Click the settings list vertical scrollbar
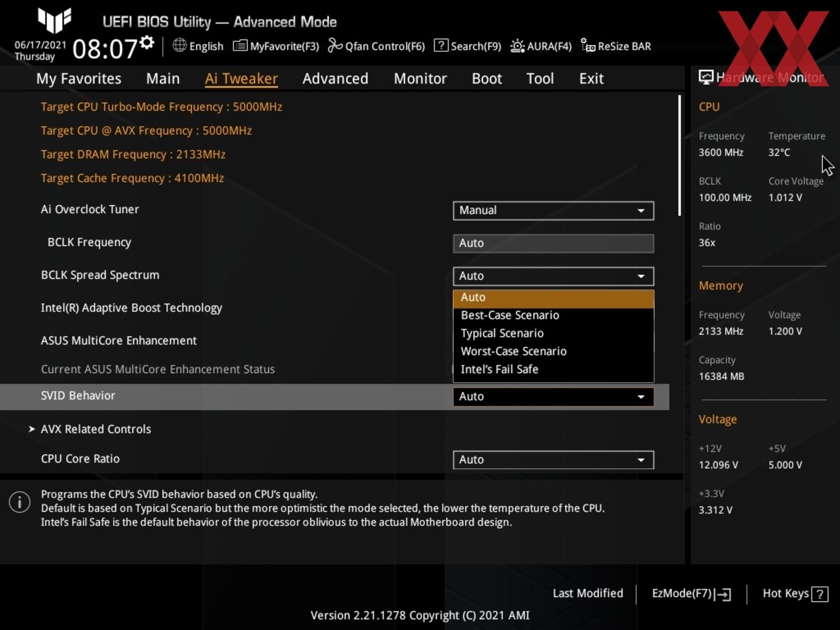The image size is (840, 630). [679, 156]
